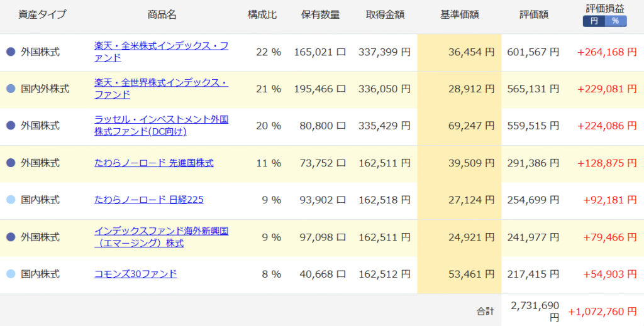Click the 資産タイプ column header

pyautogui.click(x=43, y=14)
